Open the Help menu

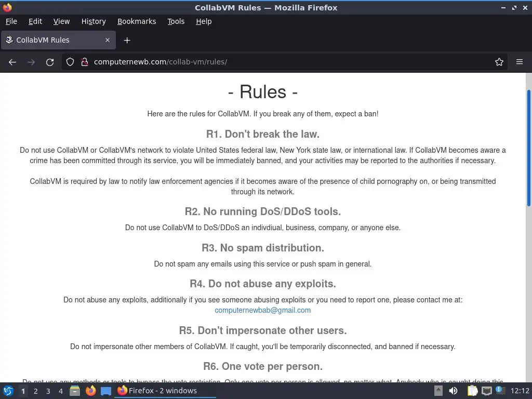click(204, 21)
